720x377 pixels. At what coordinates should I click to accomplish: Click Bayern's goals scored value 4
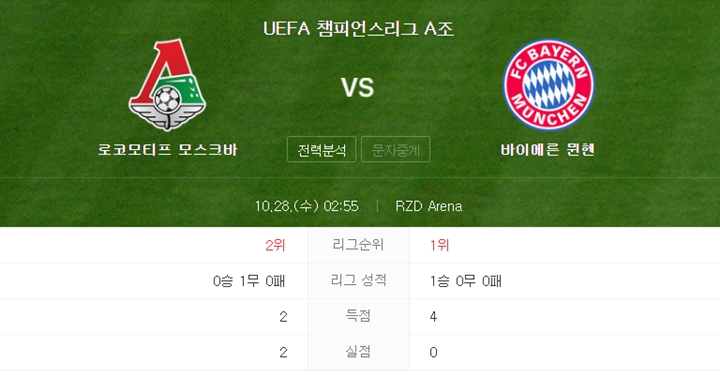433,316
